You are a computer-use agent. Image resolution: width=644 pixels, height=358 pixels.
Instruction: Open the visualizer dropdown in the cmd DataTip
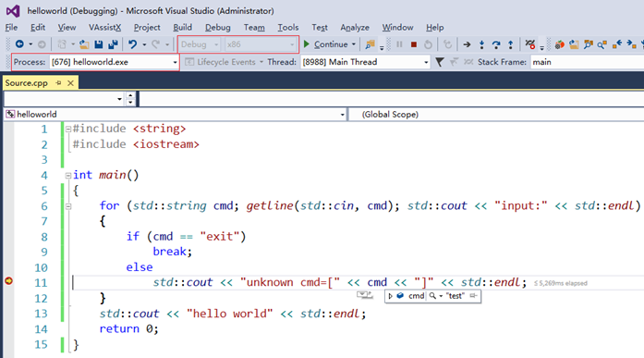pos(441,296)
